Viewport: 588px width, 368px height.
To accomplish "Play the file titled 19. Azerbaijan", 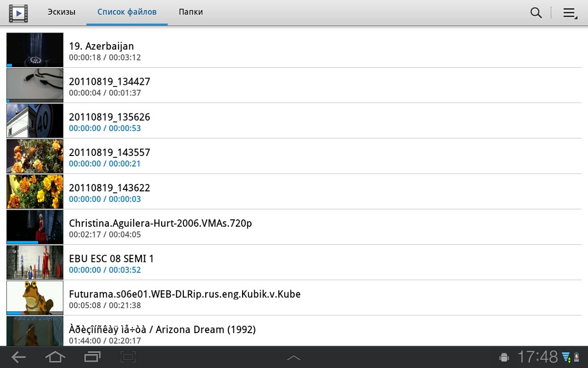I will [101, 46].
